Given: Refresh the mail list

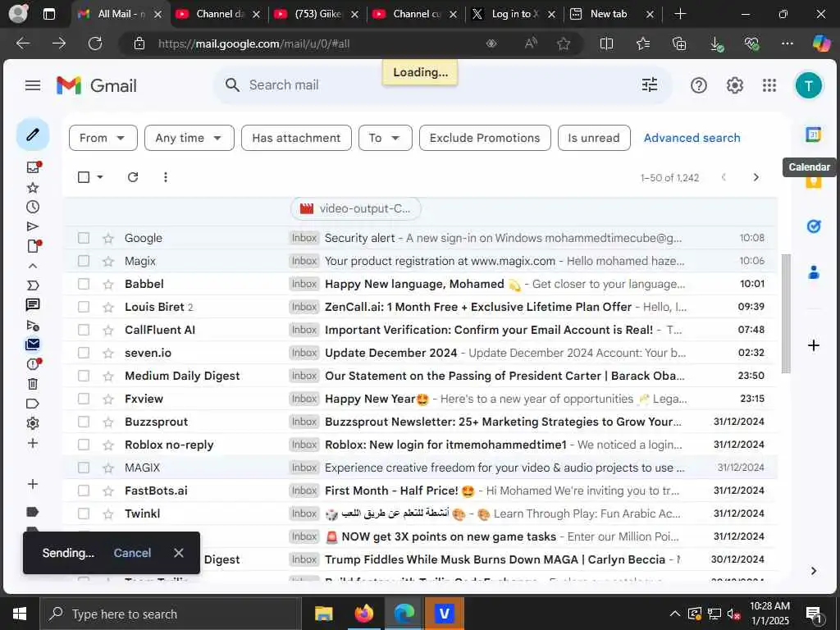Looking at the screenshot, I should [133, 177].
